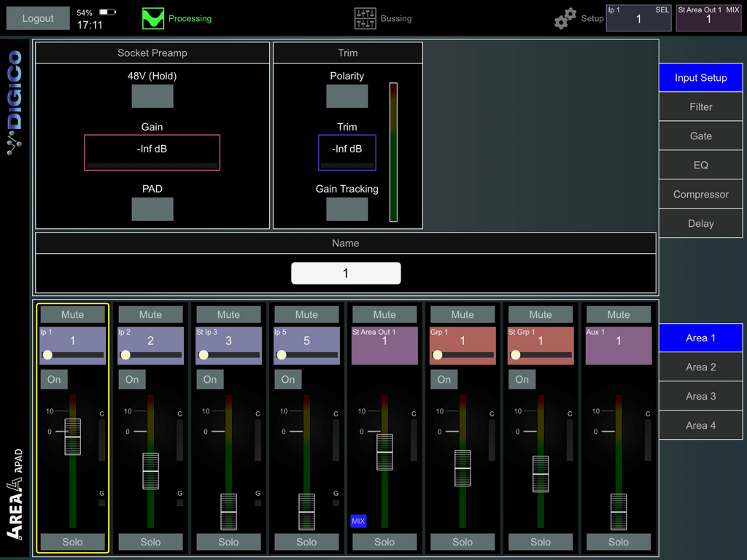
Task: Click the channel Name field showing 1
Action: [x=346, y=273]
